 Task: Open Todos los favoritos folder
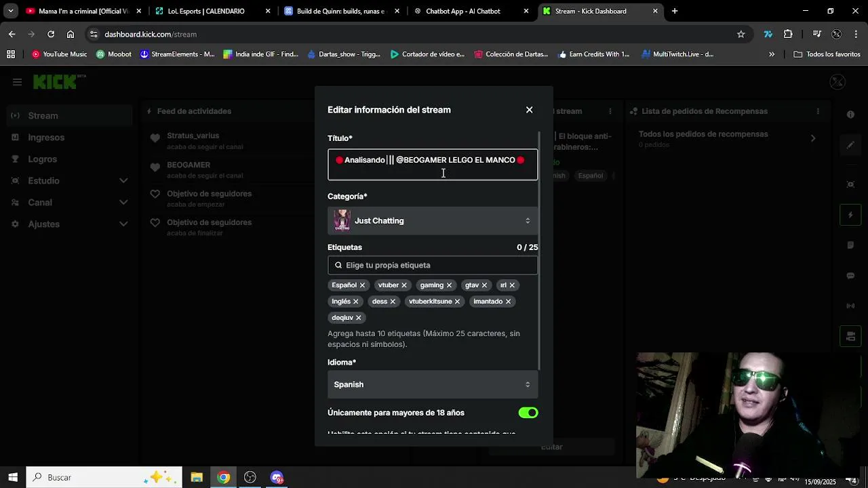coord(827,54)
